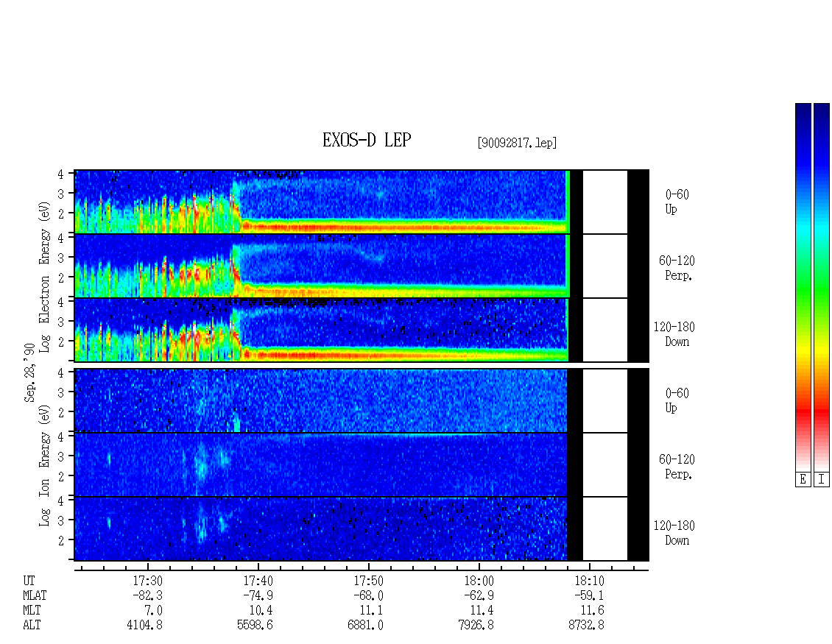The height and width of the screenshot is (644, 832).
Task: Click the electron panel's 120-180 Down label
Action: pyautogui.click(x=674, y=334)
